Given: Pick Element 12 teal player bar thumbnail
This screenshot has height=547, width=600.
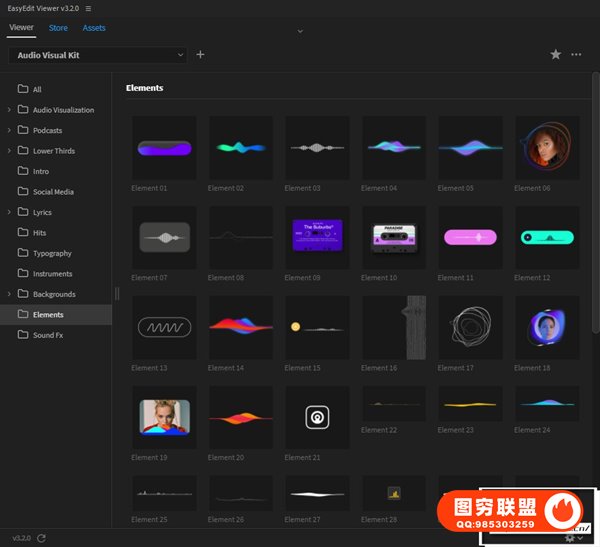Looking at the screenshot, I should tap(546, 237).
